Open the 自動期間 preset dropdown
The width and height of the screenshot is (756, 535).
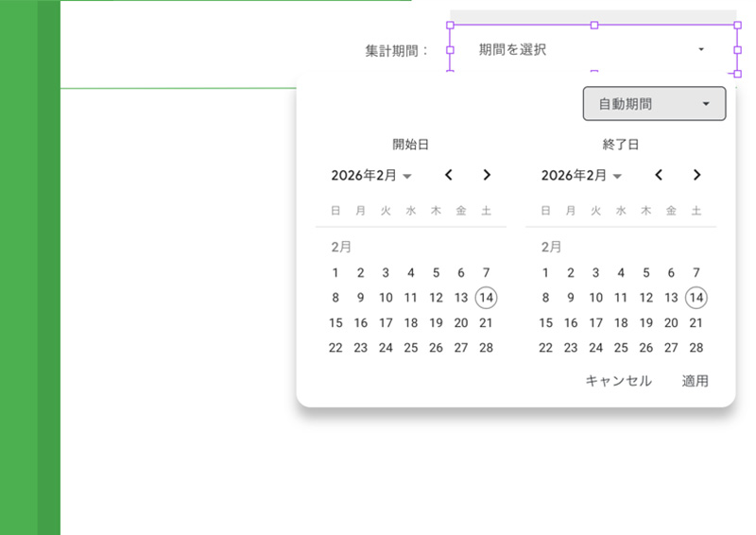[654, 104]
